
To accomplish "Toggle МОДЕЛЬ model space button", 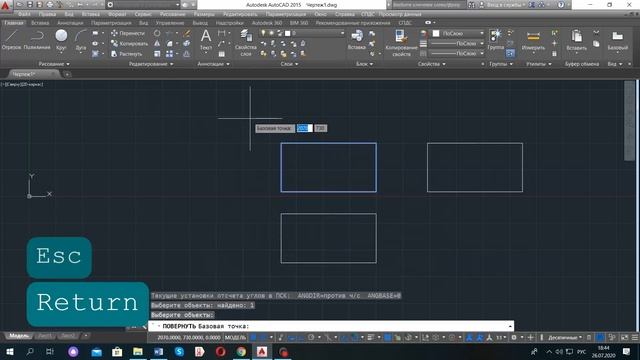I will [236, 338].
